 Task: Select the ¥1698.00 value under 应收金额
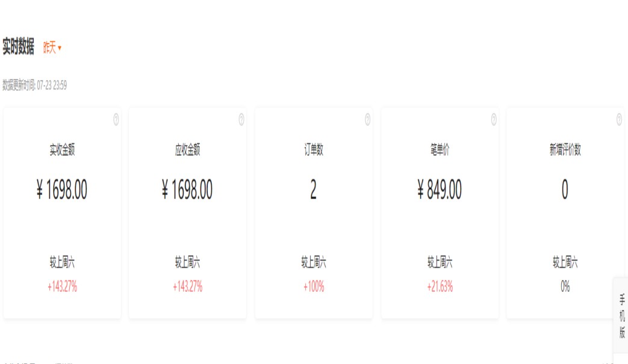point(187,190)
